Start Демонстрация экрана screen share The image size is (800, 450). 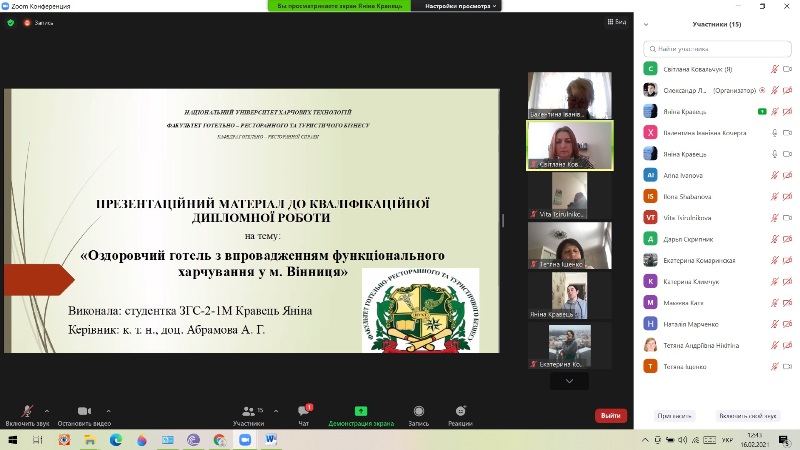[x=361, y=415]
